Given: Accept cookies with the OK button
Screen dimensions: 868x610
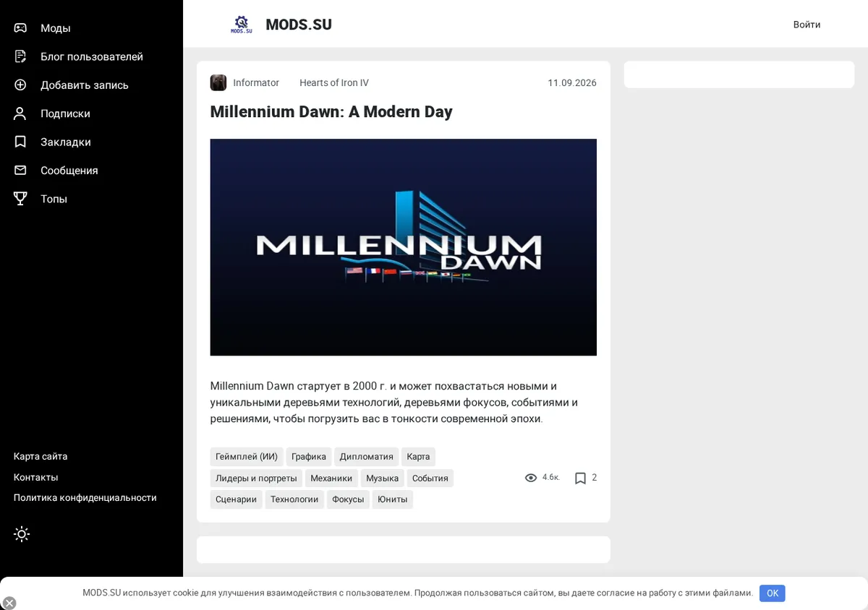Looking at the screenshot, I should coord(772,593).
